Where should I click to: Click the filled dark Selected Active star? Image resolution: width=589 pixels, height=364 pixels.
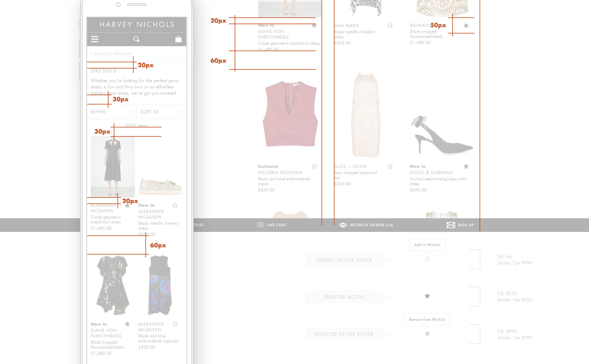[x=427, y=296]
